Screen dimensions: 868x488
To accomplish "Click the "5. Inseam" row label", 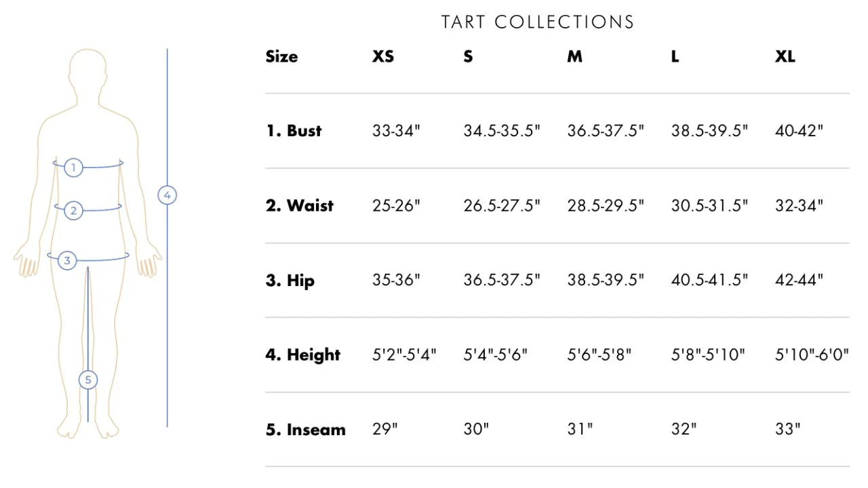I will (306, 429).
